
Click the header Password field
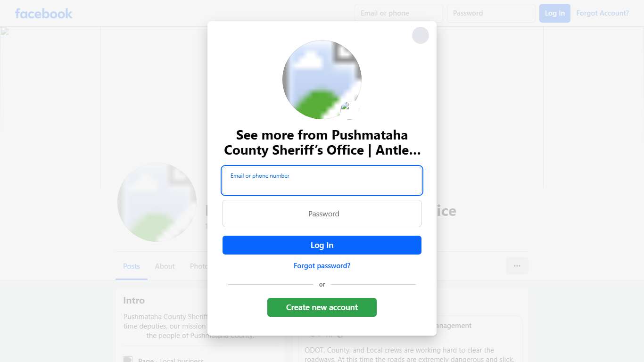click(x=491, y=13)
